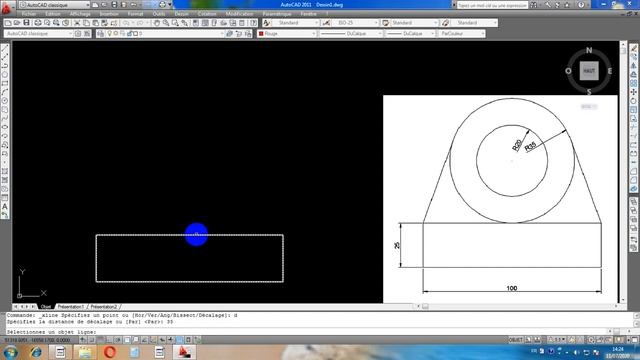Select the Mirror tool in Modify toolbar
Viewport: 640px width, 360px height.
pyautogui.click(x=633, y=66)
